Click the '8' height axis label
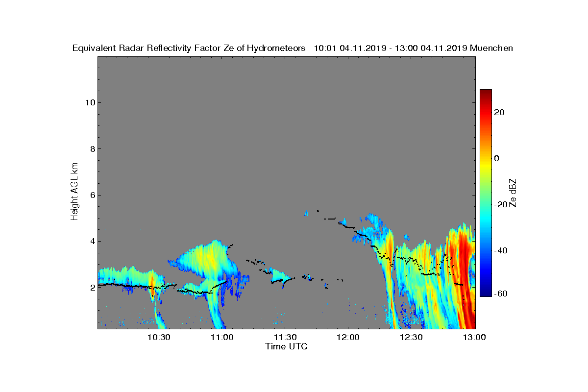588x392 pixels. (x=92, y=149)
